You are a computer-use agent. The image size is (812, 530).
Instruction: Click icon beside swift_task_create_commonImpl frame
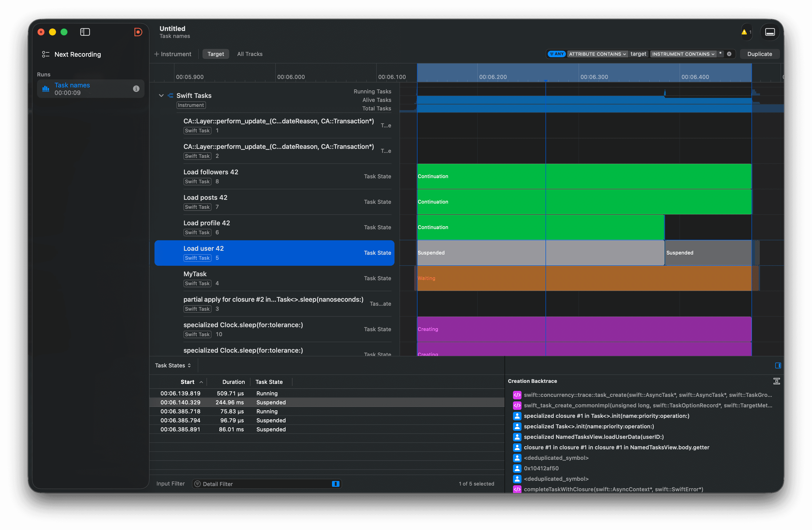[517, 406]
